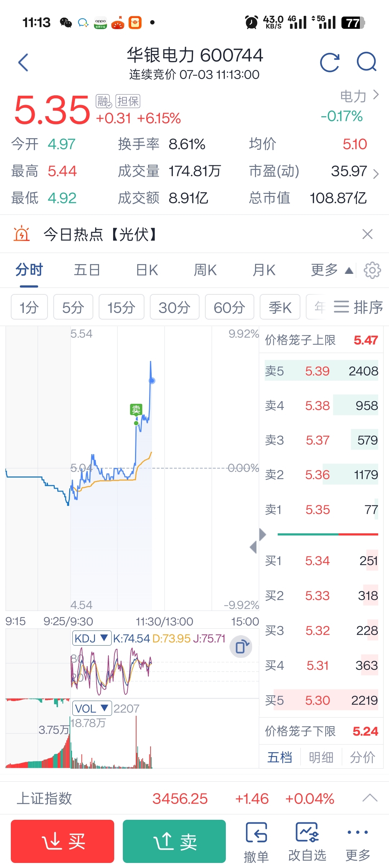
Task: Collapse the 更多 chart period expander
Action: tap(332, 270)
